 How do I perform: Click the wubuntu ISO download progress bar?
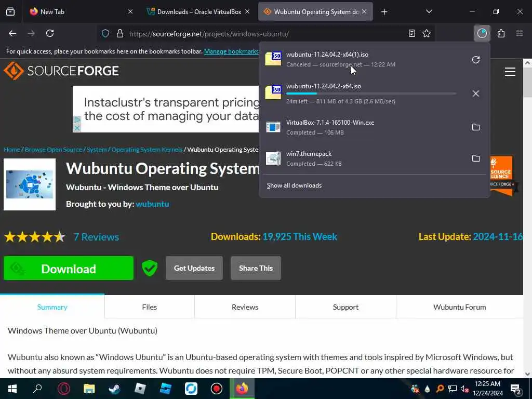point(371,94)
